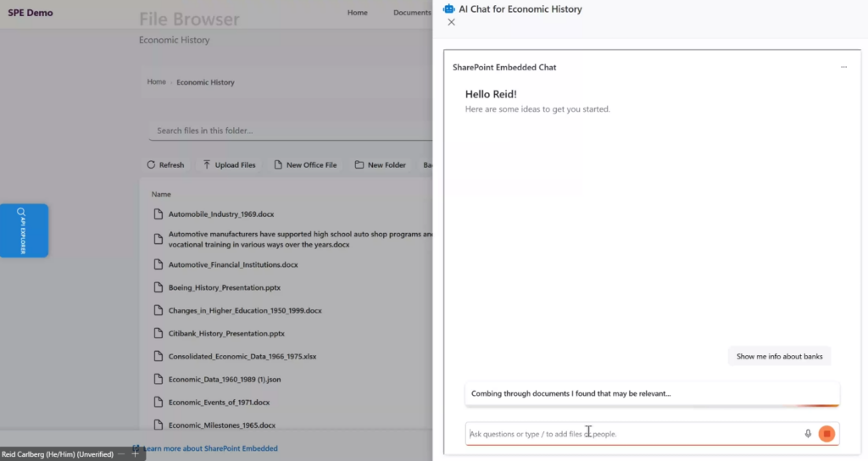The height and width of the screenshot is (461, 868).
Task: Open Economic_Data_1960_1989 (1).json
Action: pos(224,380)
